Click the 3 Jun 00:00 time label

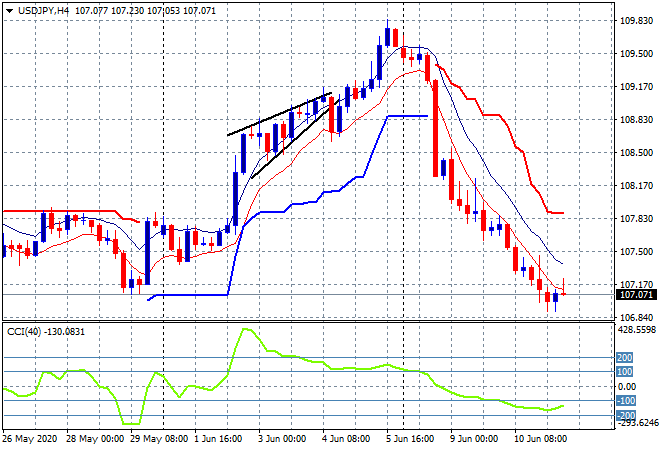pos(282,439)
